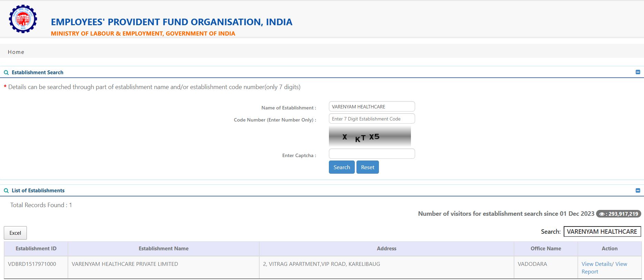Viewport: 644px width, 280px height.
Task: Click the magnifier icon beside Establishment Search
Action: tap(6, 73)
